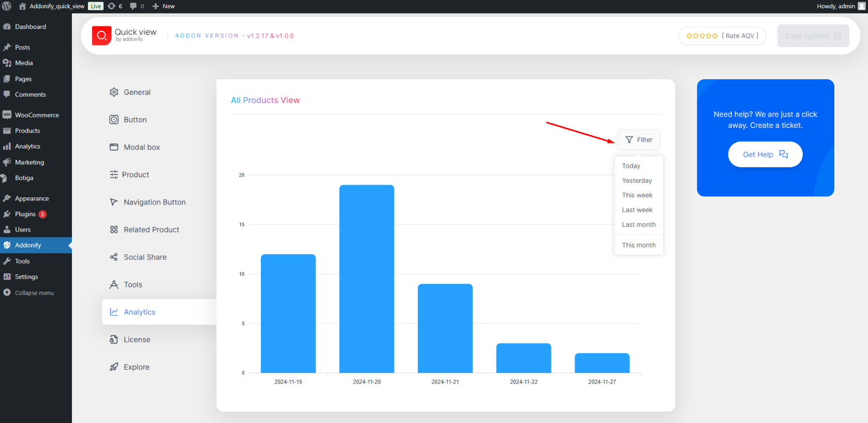Viewport: 868px width, 423px height.
Task: Click the Get Help button
Action: point(765,154)
